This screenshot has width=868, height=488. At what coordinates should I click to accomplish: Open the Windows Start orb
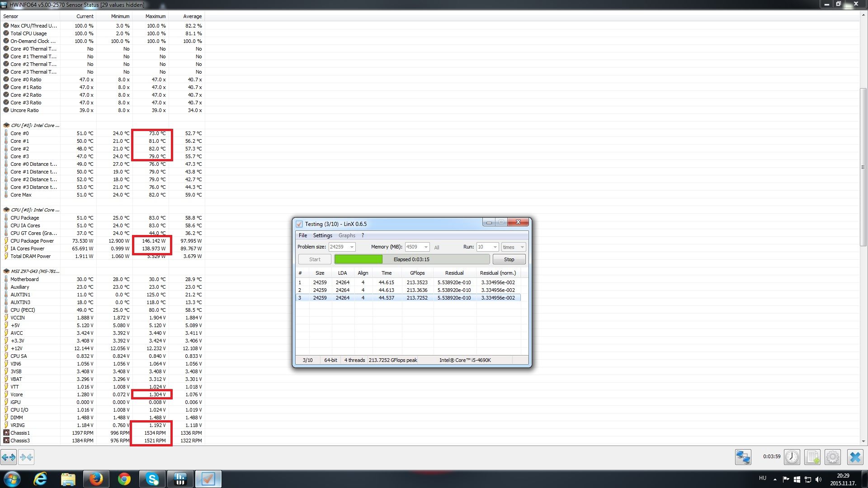click(12, 479)
